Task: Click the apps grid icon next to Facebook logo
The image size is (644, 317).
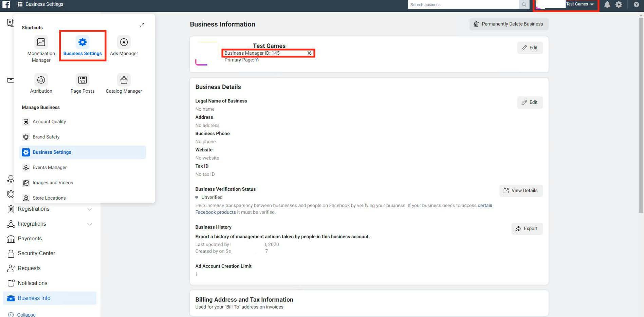Action: (x=19, y=4)
